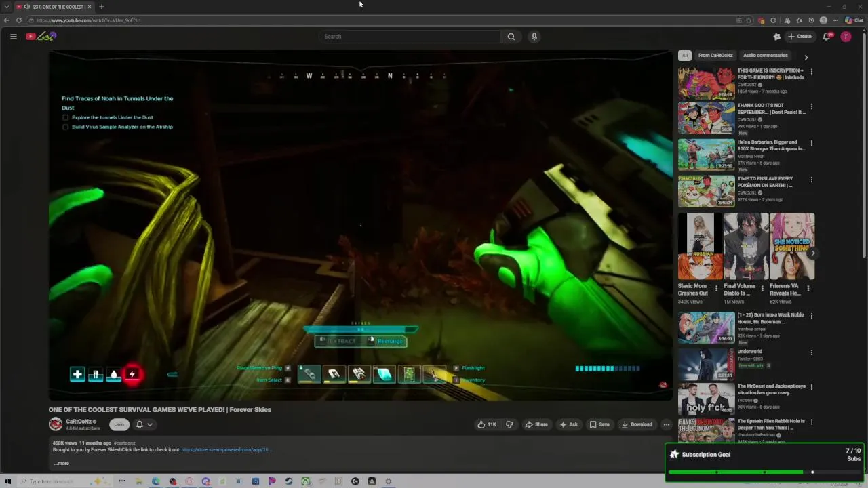
Task: Select the From CaRtOoNz chip
Action: (x=715, y=56)
